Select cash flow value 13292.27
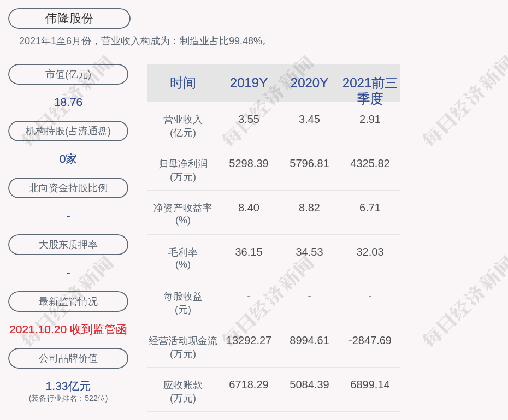This screenshot has height=420, width=508. click(249, 340)
